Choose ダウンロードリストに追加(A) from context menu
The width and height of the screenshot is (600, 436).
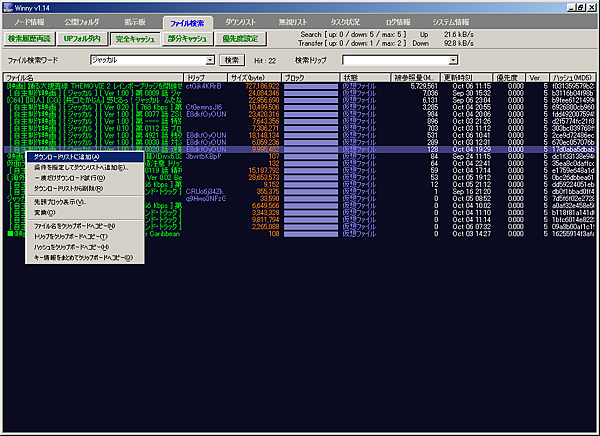[85, 157]
